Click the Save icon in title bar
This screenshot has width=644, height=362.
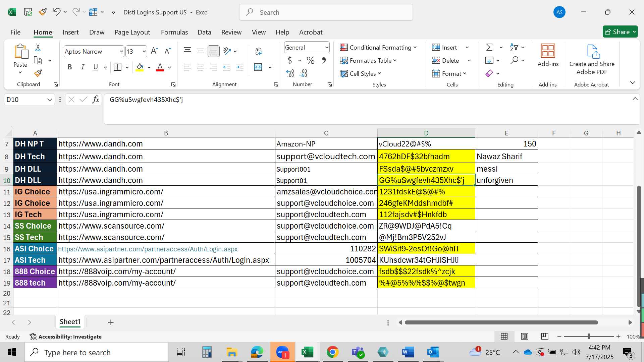tap(28, 12)
